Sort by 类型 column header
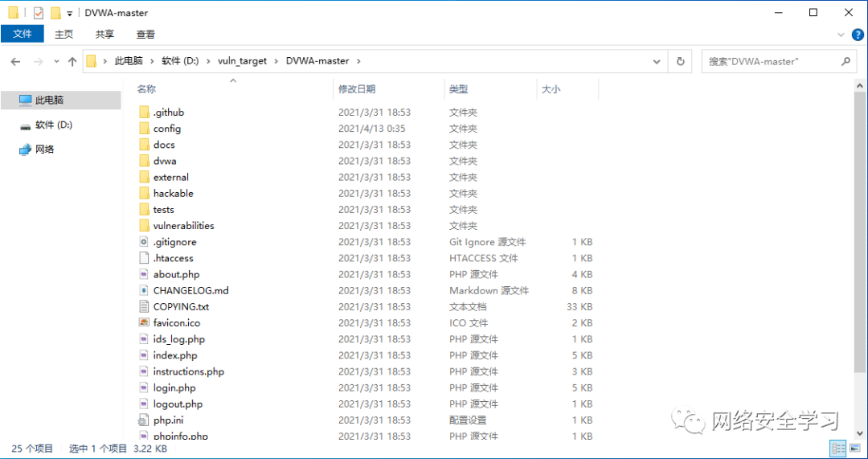The height and width of the screenshot is (459, 868). pyautogui.click(x=490, y=89)
